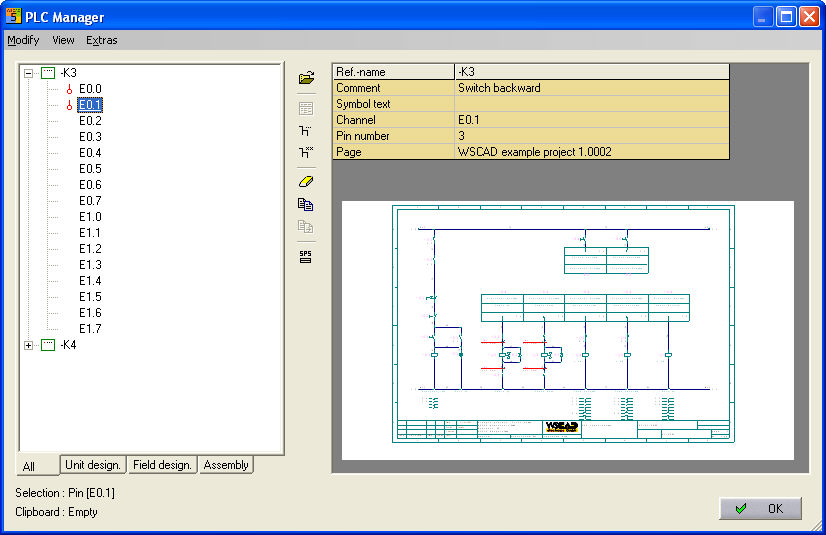
Task: Click the Pin number label cell
Action: click(x=394, y=136)
